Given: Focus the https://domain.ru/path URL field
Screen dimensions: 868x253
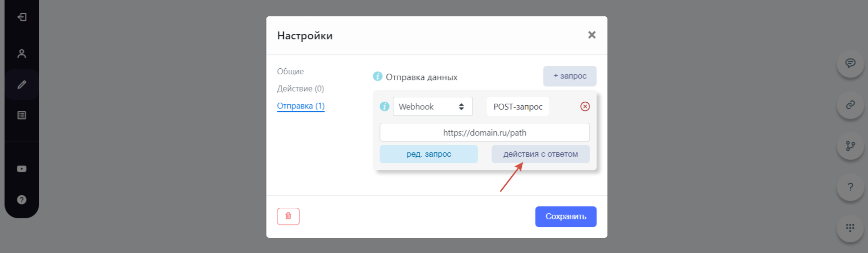Looking at the screenshot, I should (x=485, y=132).
